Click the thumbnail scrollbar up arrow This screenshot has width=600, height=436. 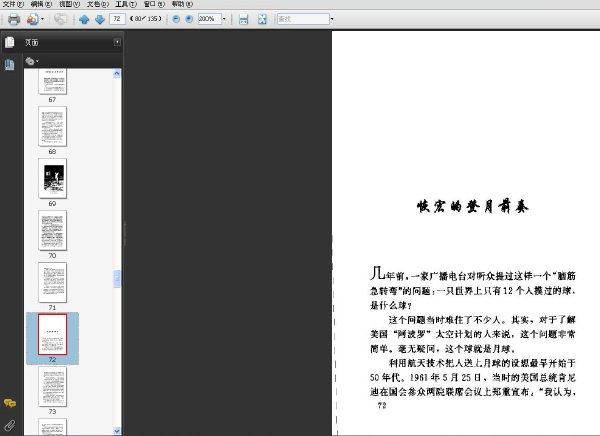[x=117, y=73]
